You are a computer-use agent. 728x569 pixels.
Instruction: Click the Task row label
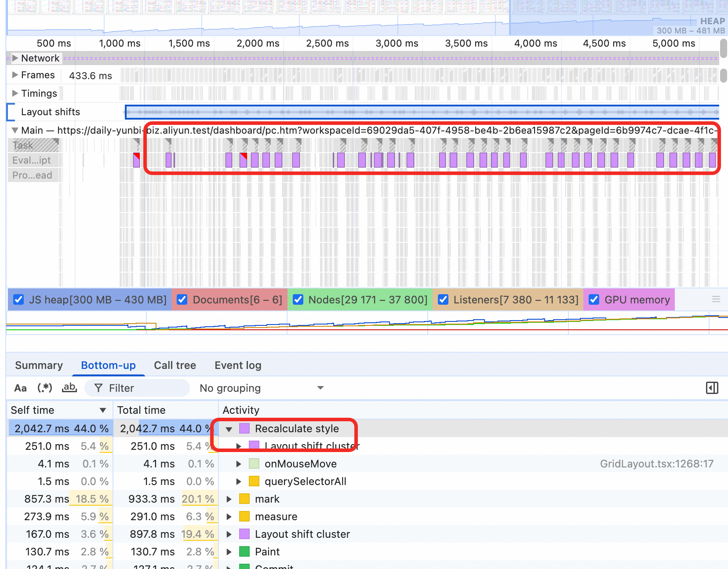click(23, 145)
